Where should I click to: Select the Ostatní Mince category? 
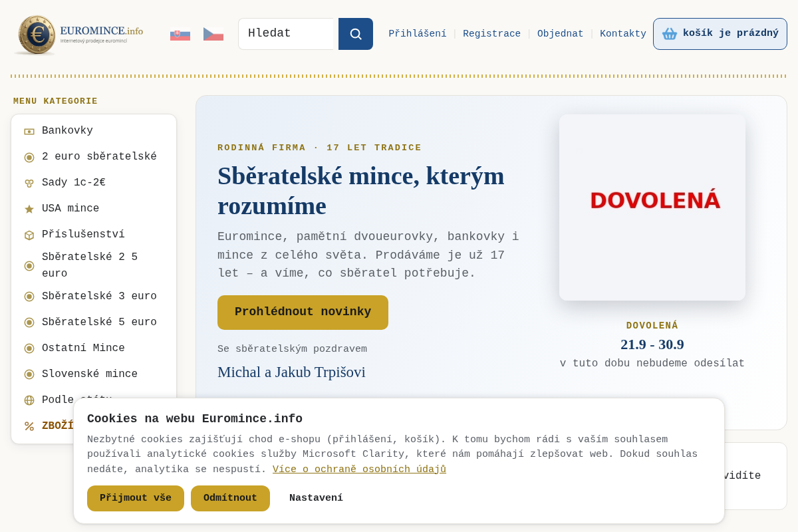click(x=94, y=348)
